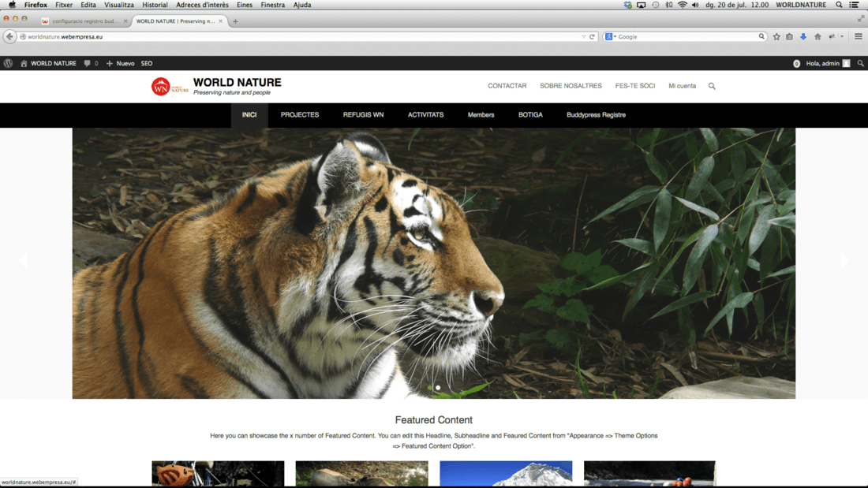Click the date and time in menu bar
This screenshot has width=868, height=488.
coord(737,5)
